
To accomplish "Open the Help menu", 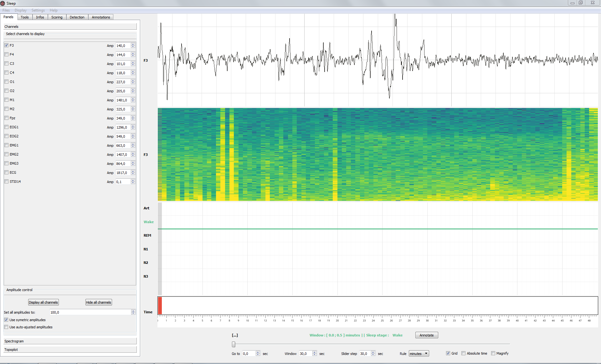I will [x=54, y=10].
